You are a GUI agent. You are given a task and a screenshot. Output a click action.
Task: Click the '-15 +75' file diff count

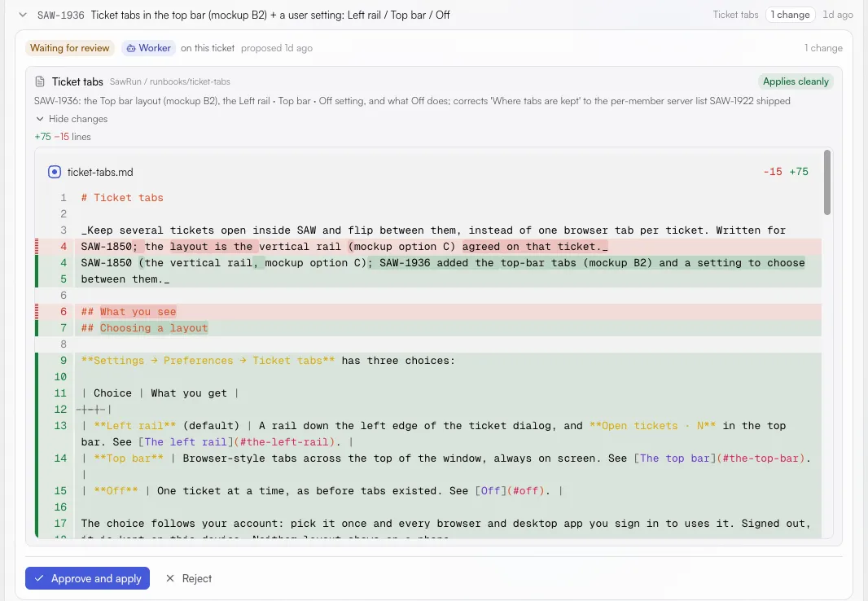(x=786, y=172)
